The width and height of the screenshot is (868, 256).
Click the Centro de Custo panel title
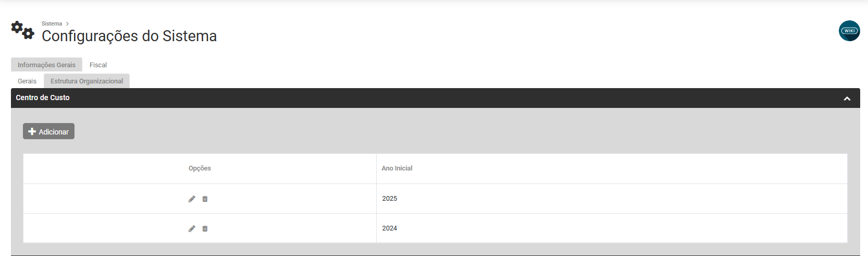tap(43, 97)
